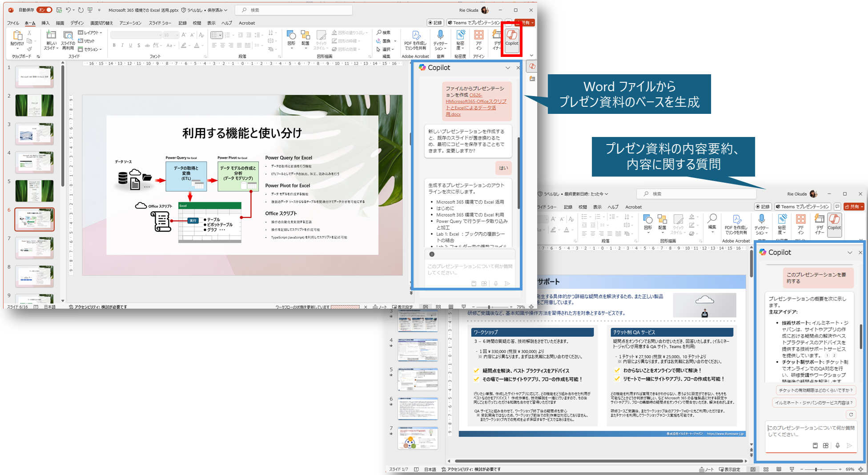Click the イルミネート・ジャパン services suggestion chip

[x=814, y=403]
